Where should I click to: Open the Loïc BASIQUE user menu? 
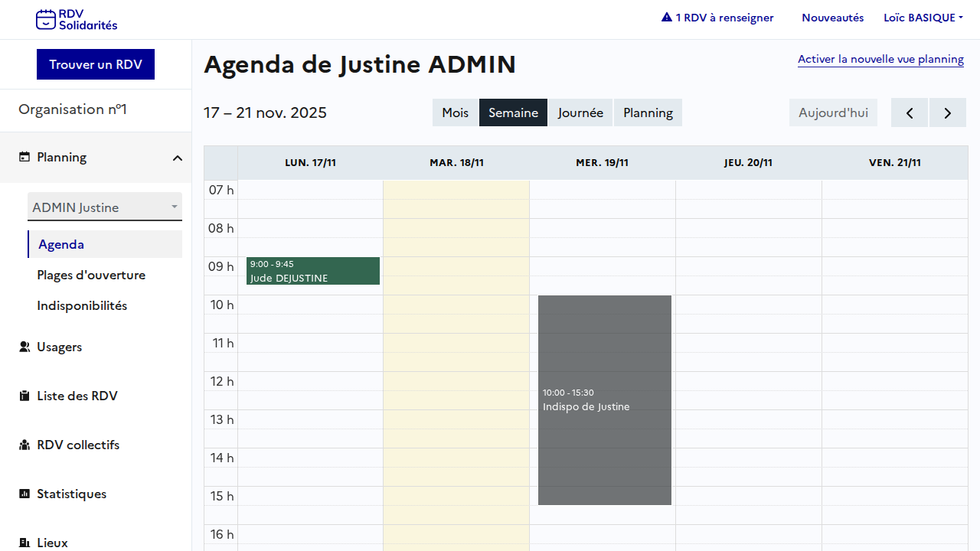[923, 18]
